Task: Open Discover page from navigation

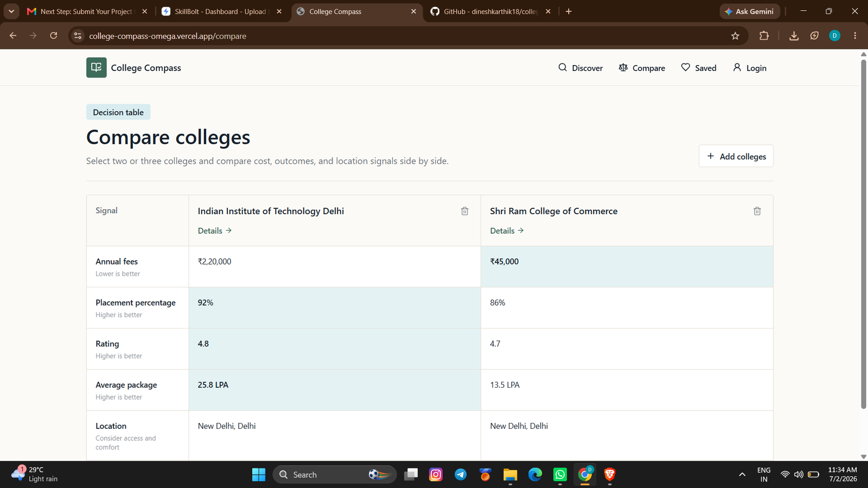Action: tap(580, 68)
